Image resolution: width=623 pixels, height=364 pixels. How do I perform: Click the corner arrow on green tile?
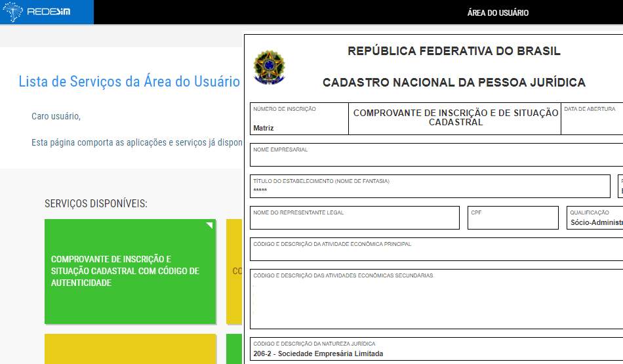coord(209,226)
